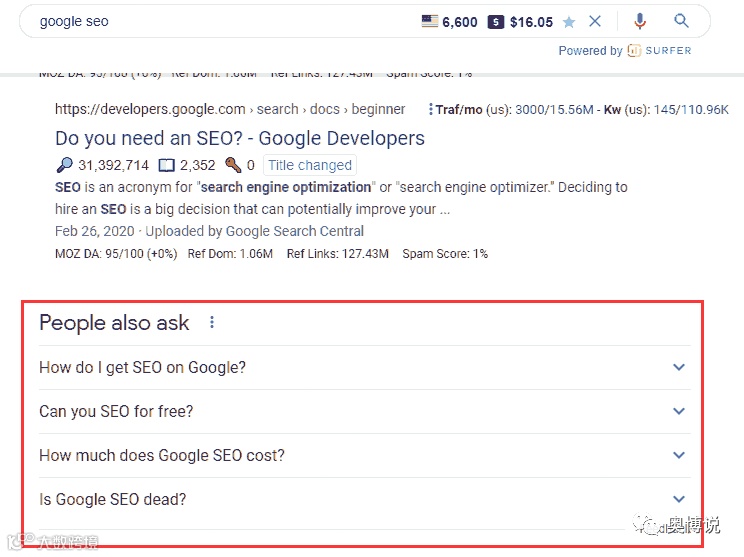Screen dimensions: 744x557
Task: Click the key icon beside 0
Action: pyautogui.click(x=232, y=165)
